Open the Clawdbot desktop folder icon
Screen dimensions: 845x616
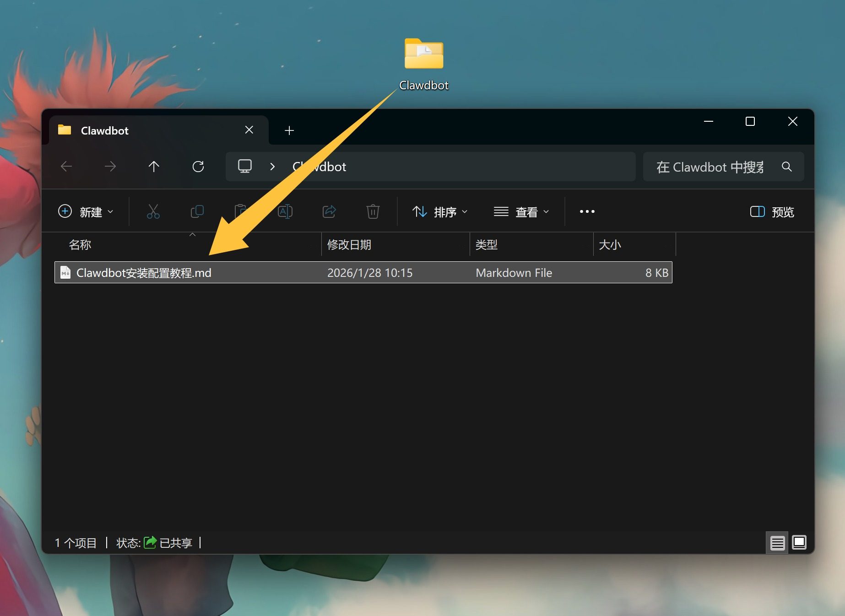click(423, 55)
